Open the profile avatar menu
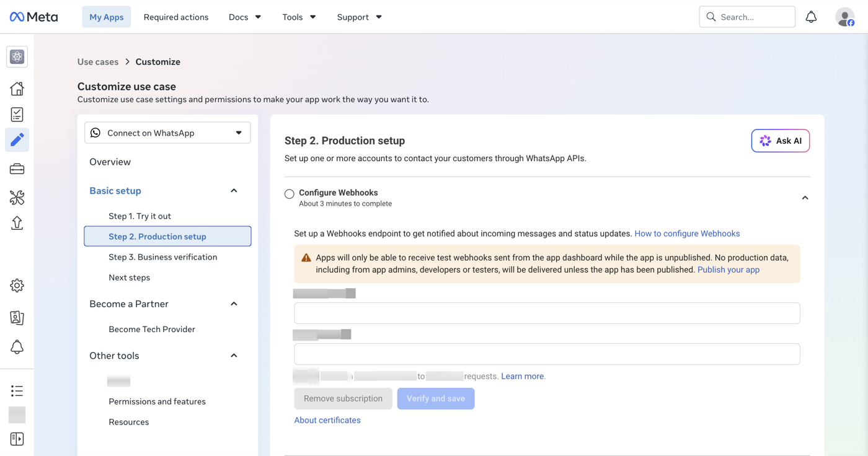The image size is (868, 456). [844, 17]
